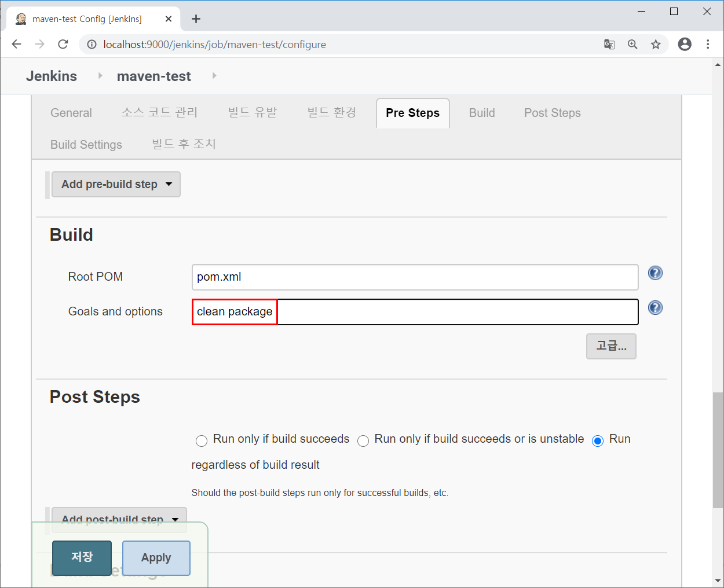724x588 pixels.
Task: Switch to 소스 코드 관리 tab
Action: pyautogui.click(x=159, y=113)
